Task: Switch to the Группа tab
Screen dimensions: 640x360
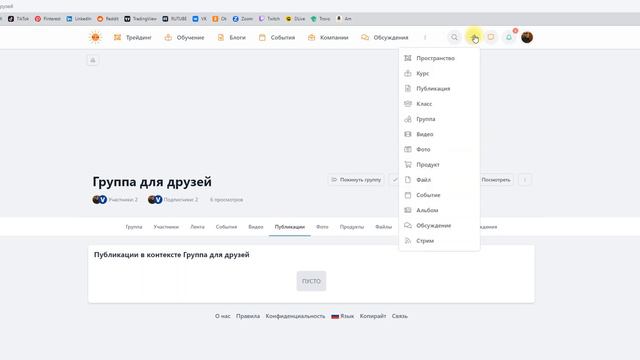Action: (134, 227)
